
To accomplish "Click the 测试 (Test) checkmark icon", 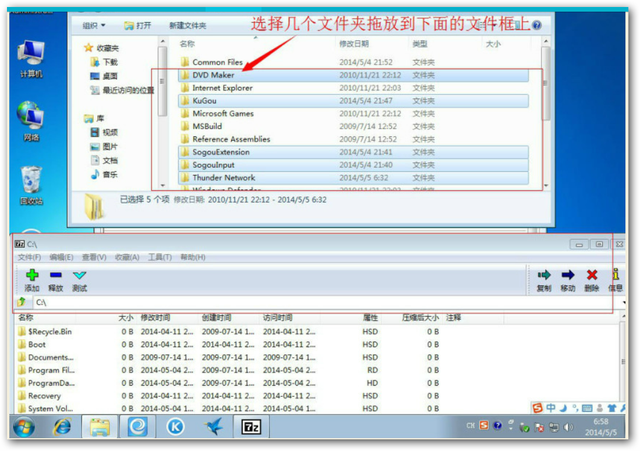I will click(79, 275).
